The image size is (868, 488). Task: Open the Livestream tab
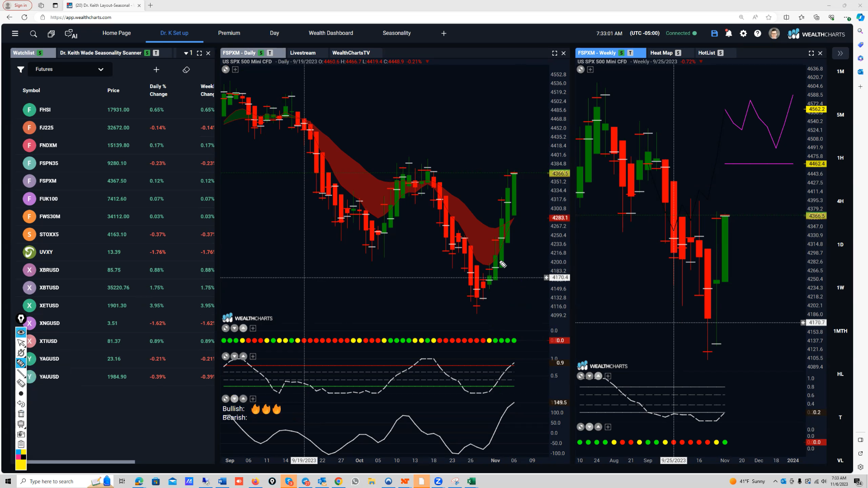303,53
